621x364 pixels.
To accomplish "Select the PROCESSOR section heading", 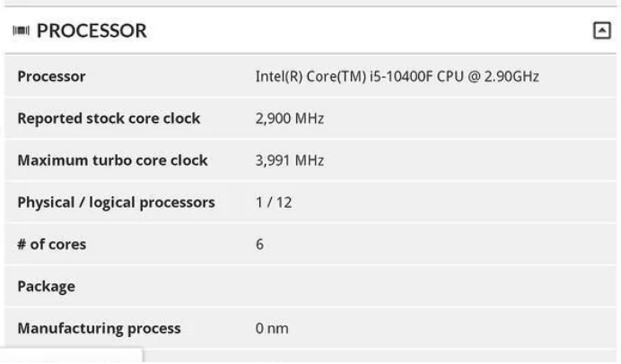I will 92,30.
